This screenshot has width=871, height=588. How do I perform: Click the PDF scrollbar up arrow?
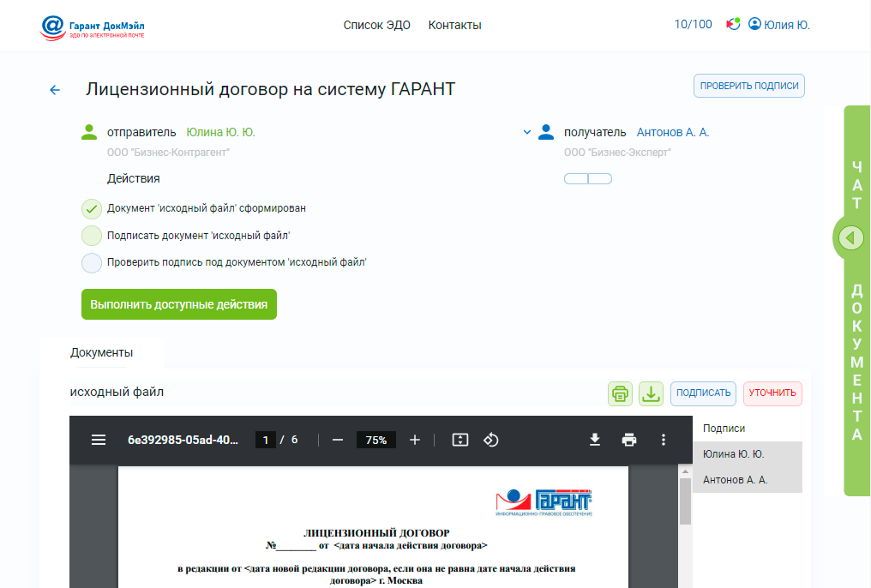[x=685, y=471]
